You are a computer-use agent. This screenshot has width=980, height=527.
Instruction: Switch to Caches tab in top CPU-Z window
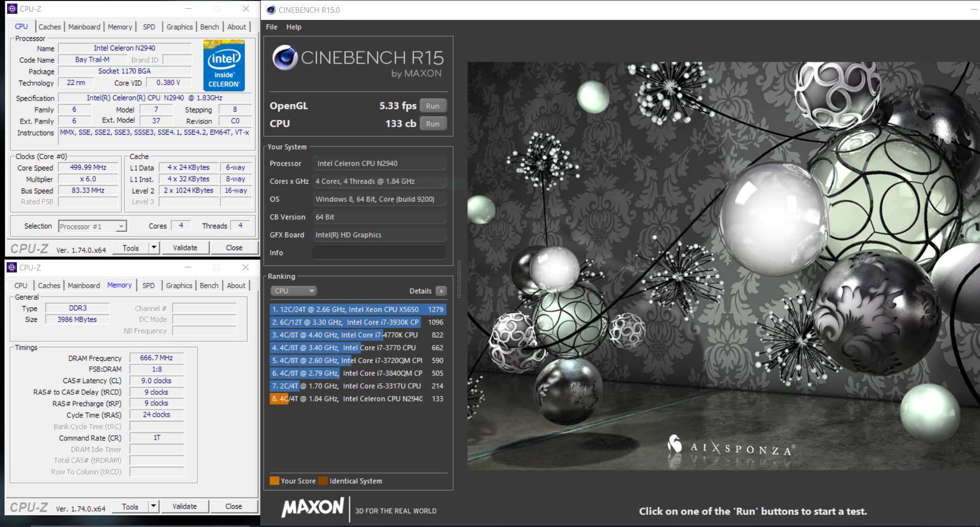pos(50,27)
